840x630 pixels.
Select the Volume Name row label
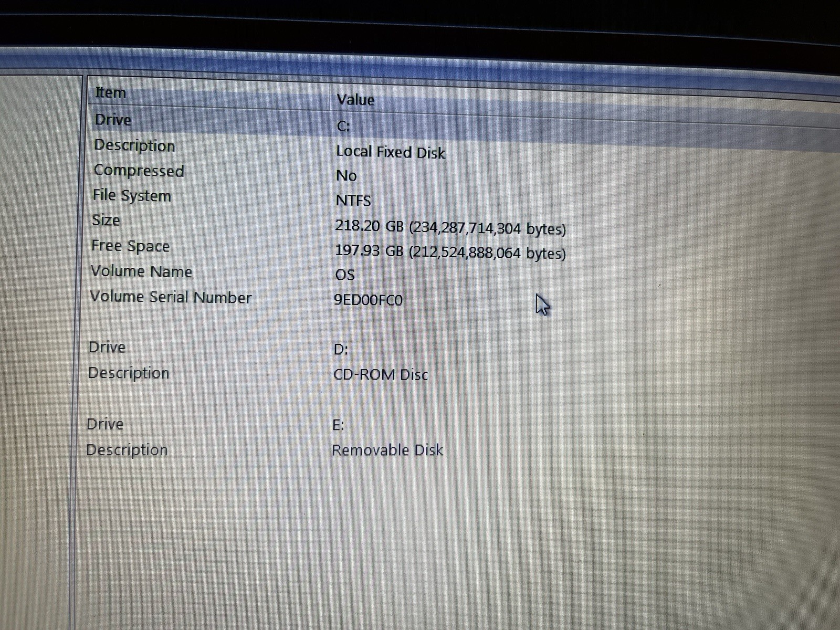pyautogui.click(x=141, y=271)
